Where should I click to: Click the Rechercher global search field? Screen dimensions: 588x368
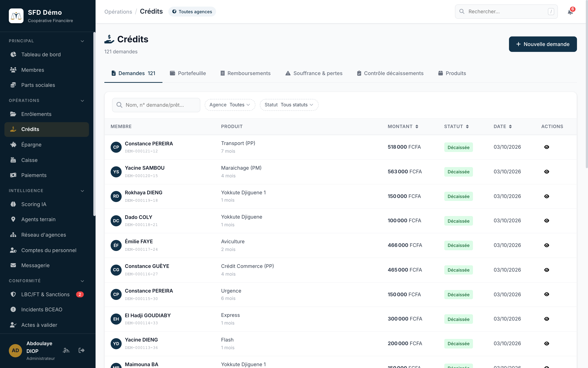506,11
